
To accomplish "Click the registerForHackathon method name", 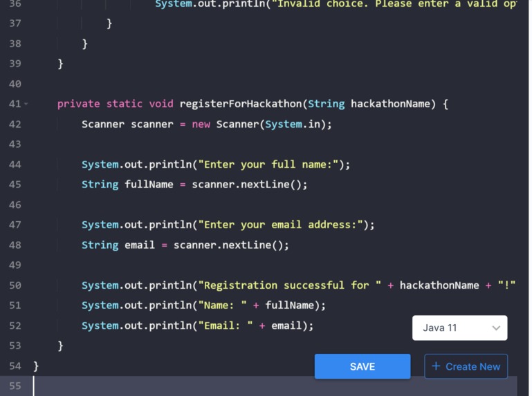I will (241, 104).
